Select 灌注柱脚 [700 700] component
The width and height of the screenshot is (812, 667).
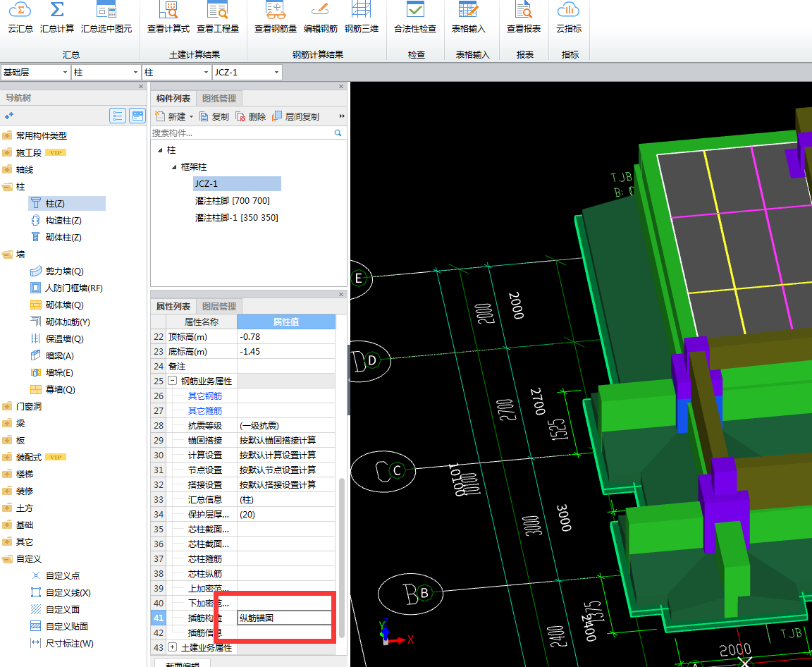[x=232, y=201]
